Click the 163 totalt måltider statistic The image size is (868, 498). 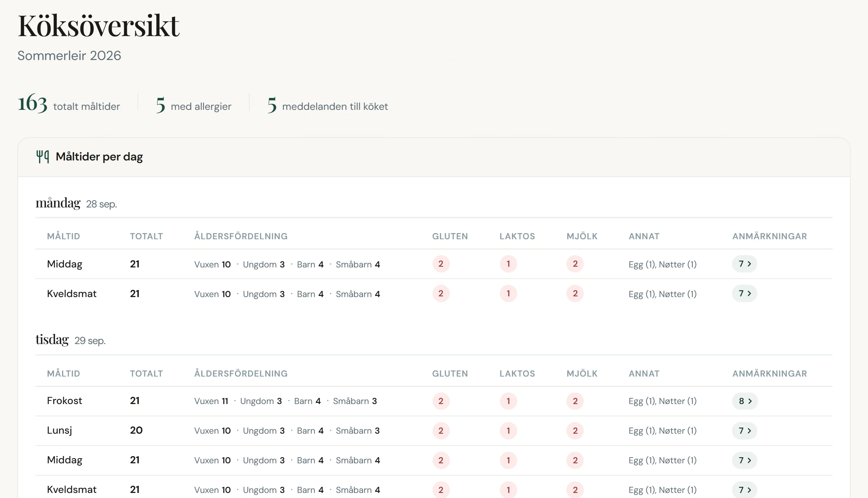point(69,104)
